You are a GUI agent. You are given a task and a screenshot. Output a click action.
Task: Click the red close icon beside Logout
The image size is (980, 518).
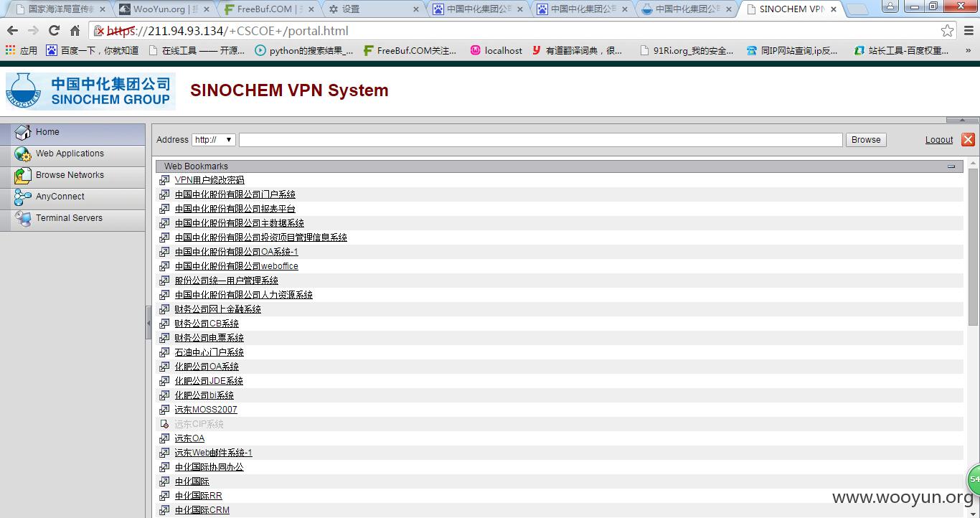968,140
